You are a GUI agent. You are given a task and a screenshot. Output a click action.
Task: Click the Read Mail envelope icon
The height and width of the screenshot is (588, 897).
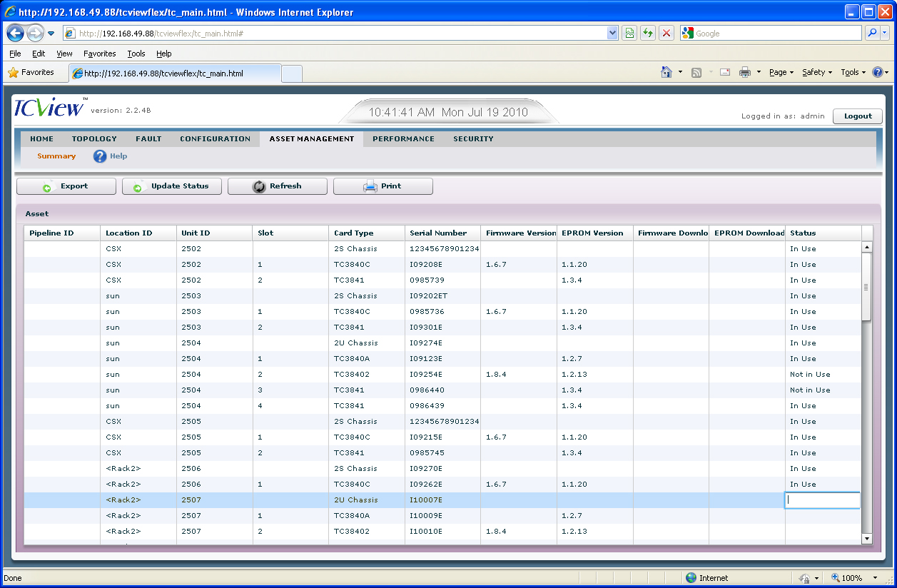click(x=725, y=72)
